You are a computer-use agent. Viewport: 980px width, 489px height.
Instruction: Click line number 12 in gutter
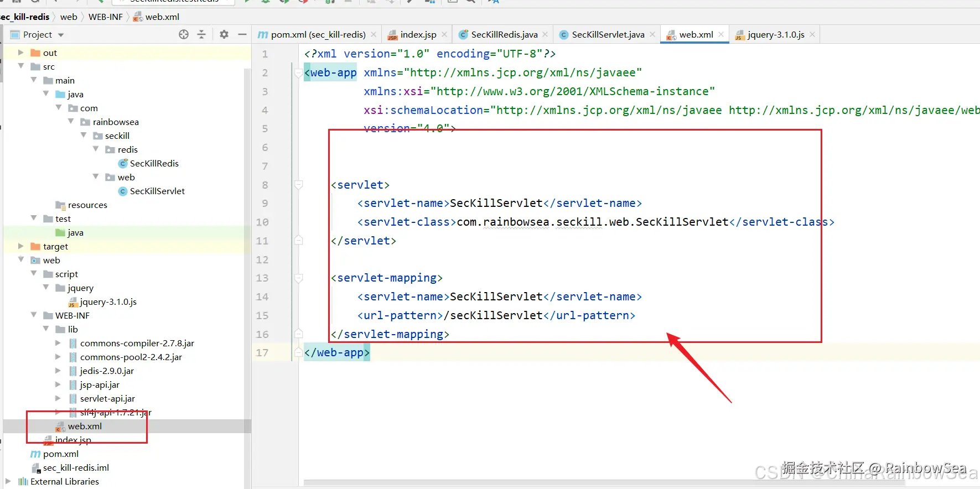262,259
